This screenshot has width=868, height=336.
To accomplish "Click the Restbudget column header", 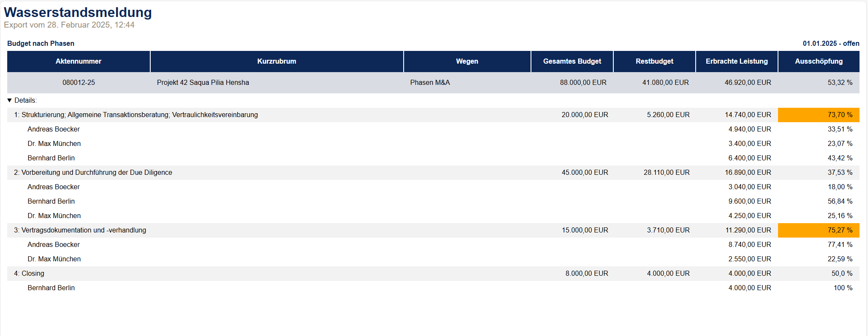I will (x=654, y=62).
